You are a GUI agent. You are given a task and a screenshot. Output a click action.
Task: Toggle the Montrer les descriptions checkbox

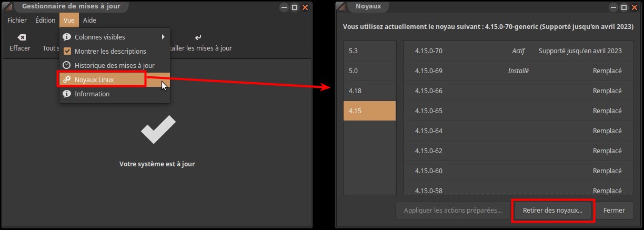click(x=67, y=52)
